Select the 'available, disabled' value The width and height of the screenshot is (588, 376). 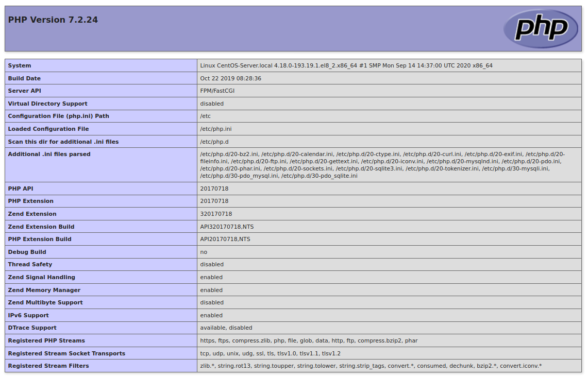(x=226, y=328)
